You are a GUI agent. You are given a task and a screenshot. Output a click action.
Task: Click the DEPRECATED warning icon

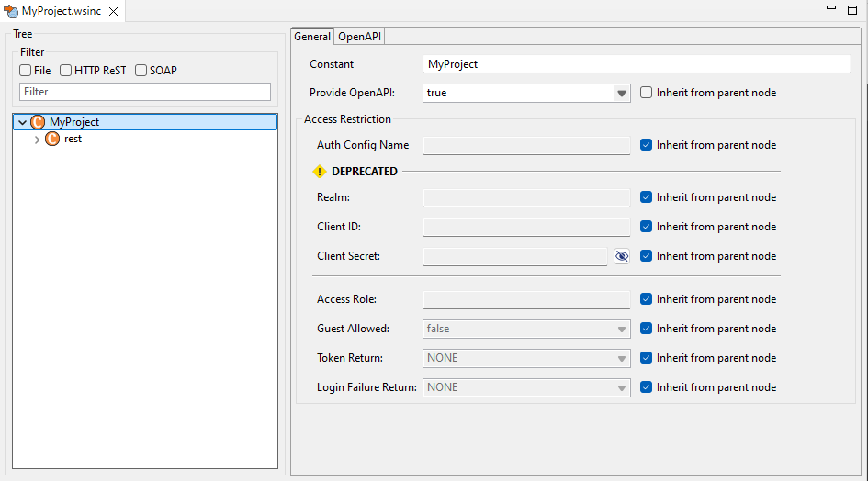click(320, 172)
